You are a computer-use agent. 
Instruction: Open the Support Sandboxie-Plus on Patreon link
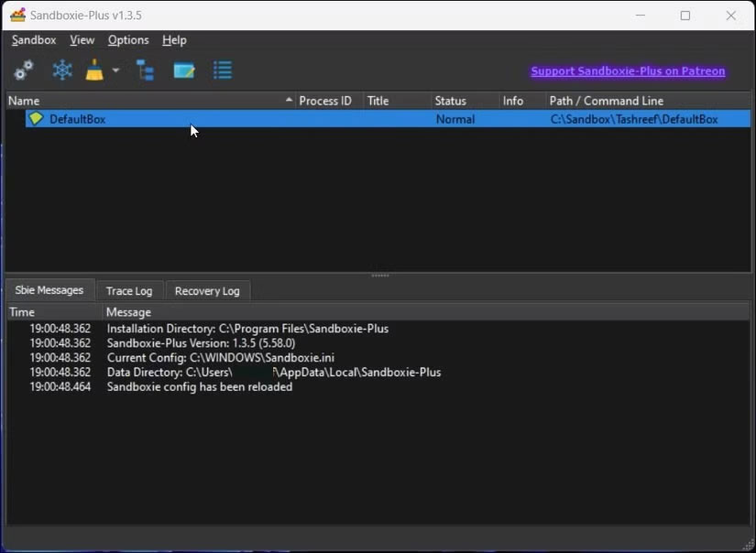click(x=628, y=70)
